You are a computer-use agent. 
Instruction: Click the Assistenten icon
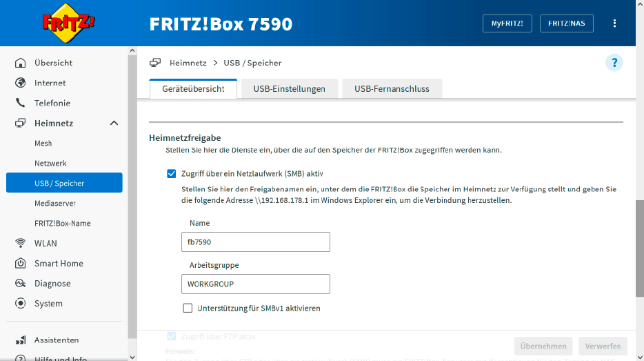click(x=20, y=340)
